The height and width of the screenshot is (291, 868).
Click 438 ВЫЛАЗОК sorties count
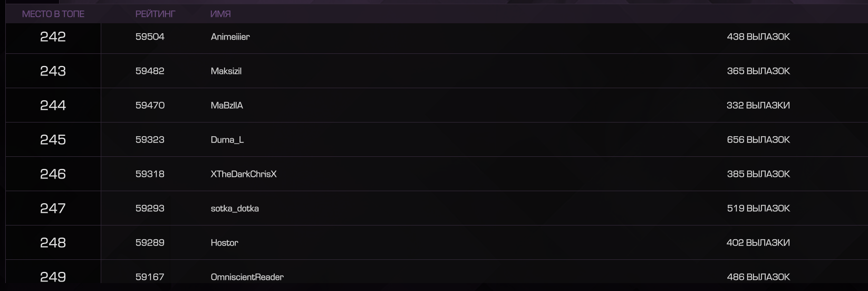(x=758, y=37)
